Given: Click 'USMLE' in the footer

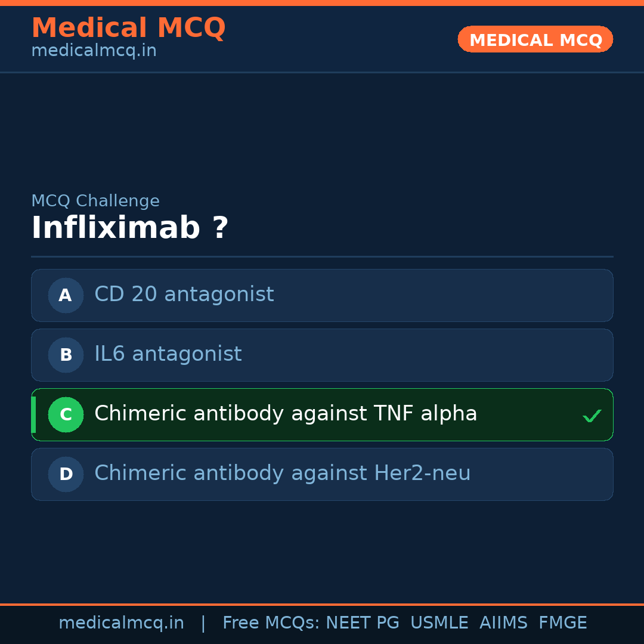Looking at the screenshot, I should (x=439, y=623).
